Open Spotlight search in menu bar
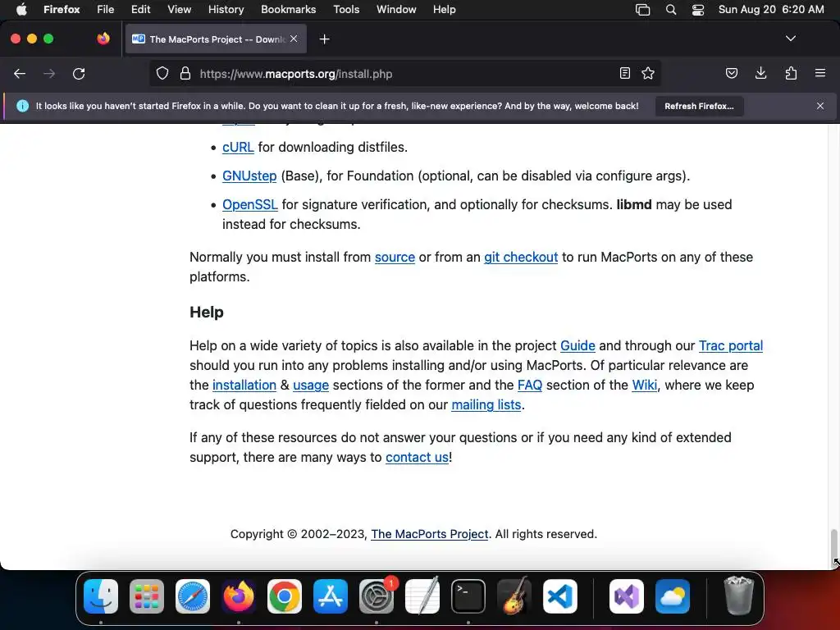 tap(671, 10)
